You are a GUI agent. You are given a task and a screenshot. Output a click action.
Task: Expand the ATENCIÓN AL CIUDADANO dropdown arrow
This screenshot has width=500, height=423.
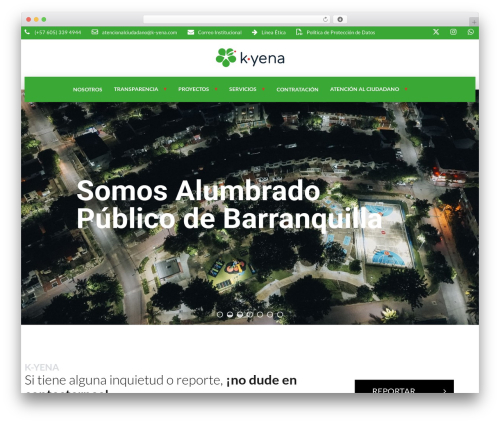coord(406,89)
